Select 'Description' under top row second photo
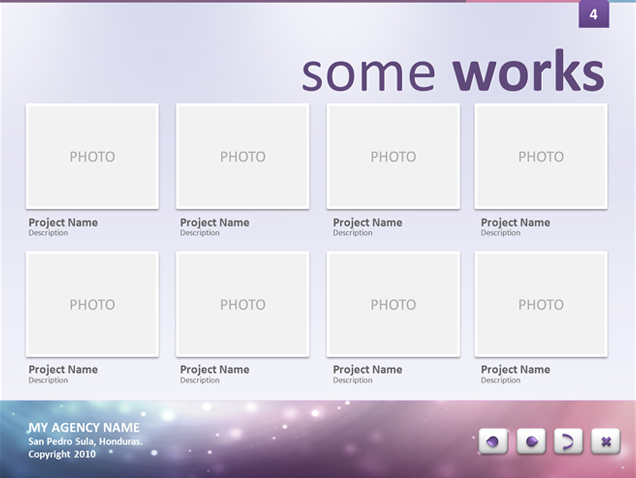 [x=200, y=233]
